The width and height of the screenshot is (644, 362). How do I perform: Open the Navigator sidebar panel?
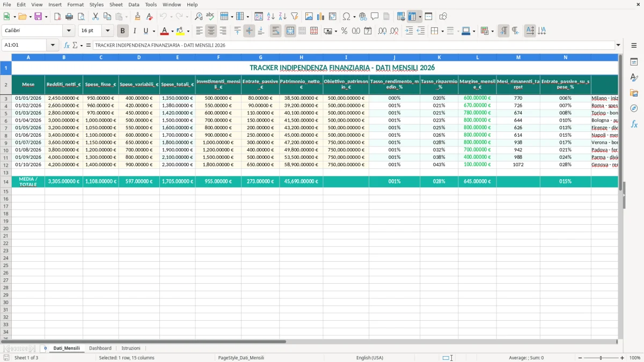[x=634, y=108]
